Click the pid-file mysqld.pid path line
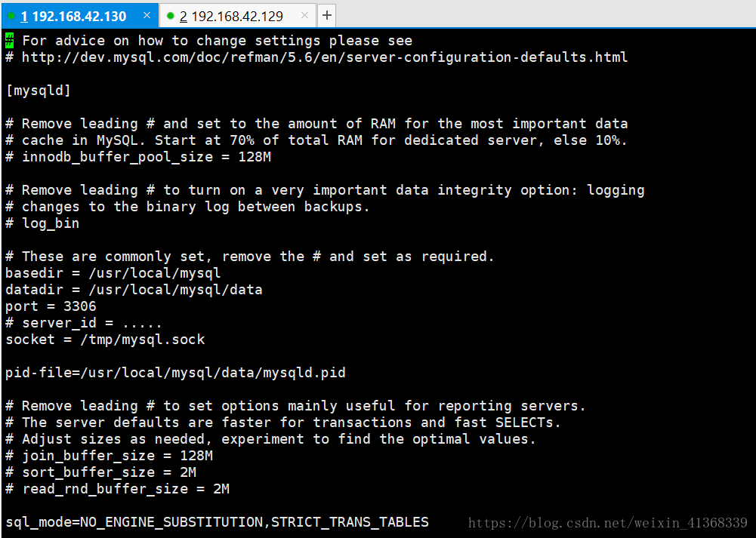Image resolution: width=756 pixels, height=538 pixels. (x=175, y=373)
